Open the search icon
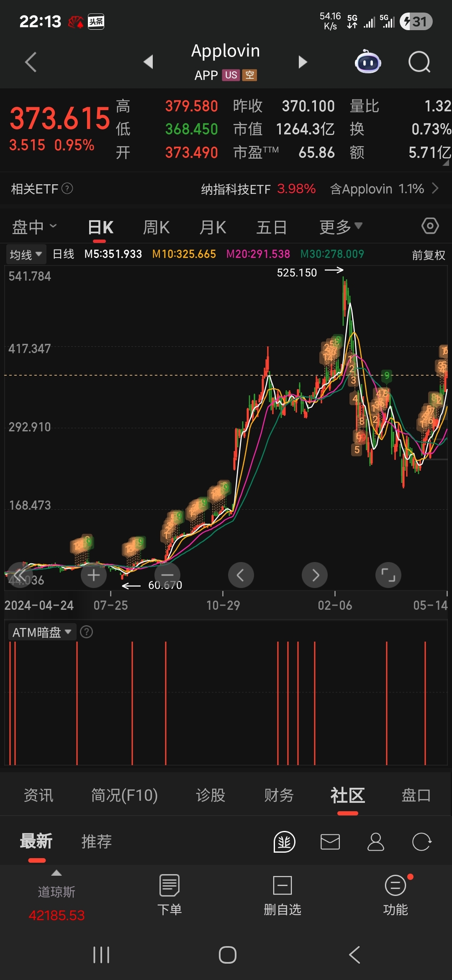This screenshot has width=452, height=980. point(419,62)
